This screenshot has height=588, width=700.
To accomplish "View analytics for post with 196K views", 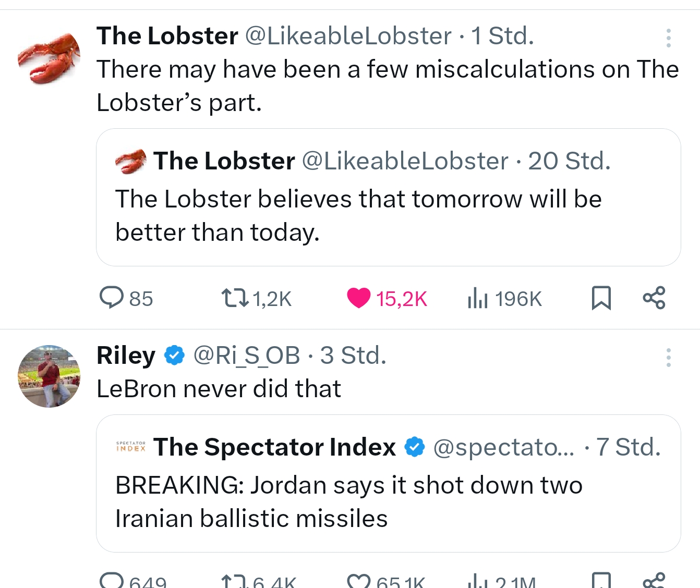I will (x=478, y=298).
